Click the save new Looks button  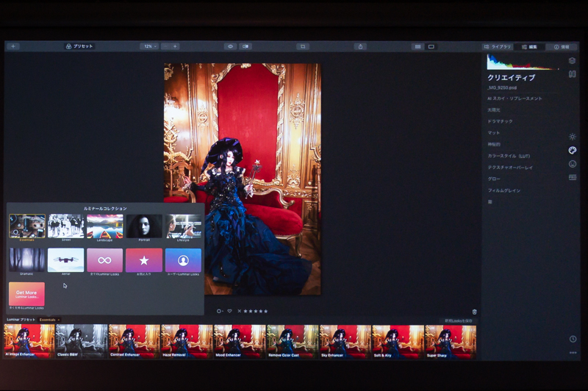pyautogui.click(x=458, y=321)
